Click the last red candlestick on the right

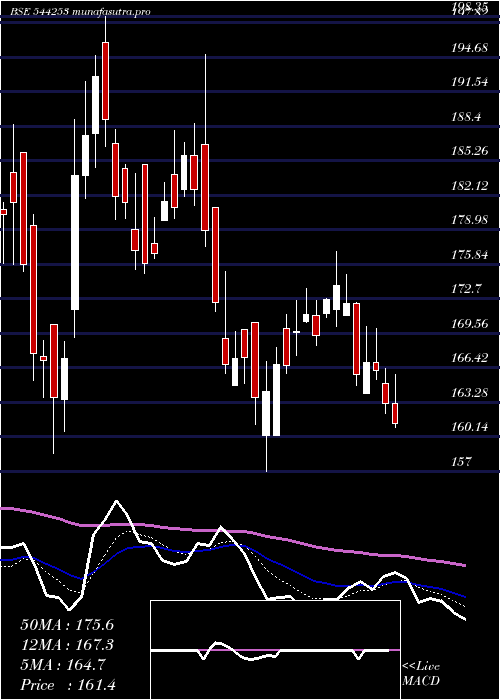[395, 413]
